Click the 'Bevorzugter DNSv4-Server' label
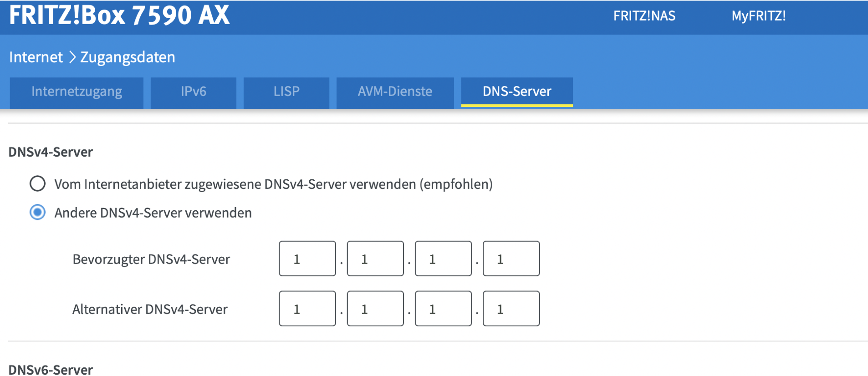This screenshot has height=376, width=868. pos(151,259)
